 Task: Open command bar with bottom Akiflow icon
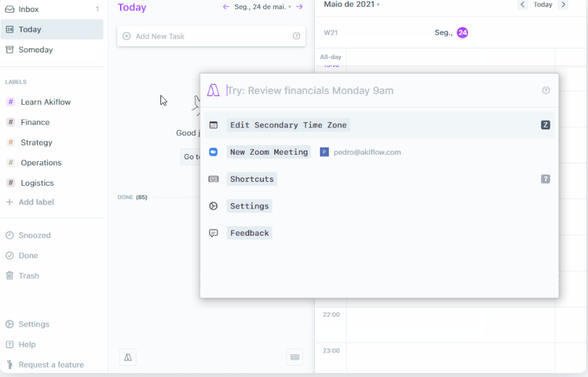coord(128,358)
